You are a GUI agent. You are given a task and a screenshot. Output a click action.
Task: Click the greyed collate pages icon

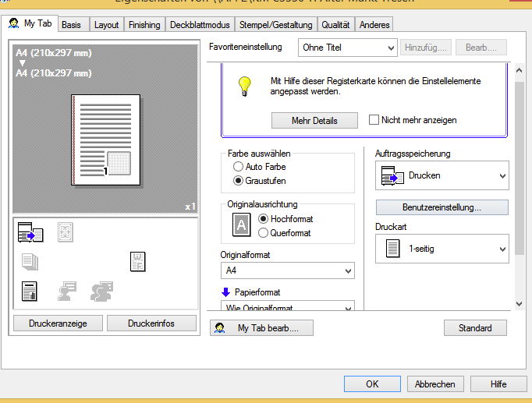[30, 262]
